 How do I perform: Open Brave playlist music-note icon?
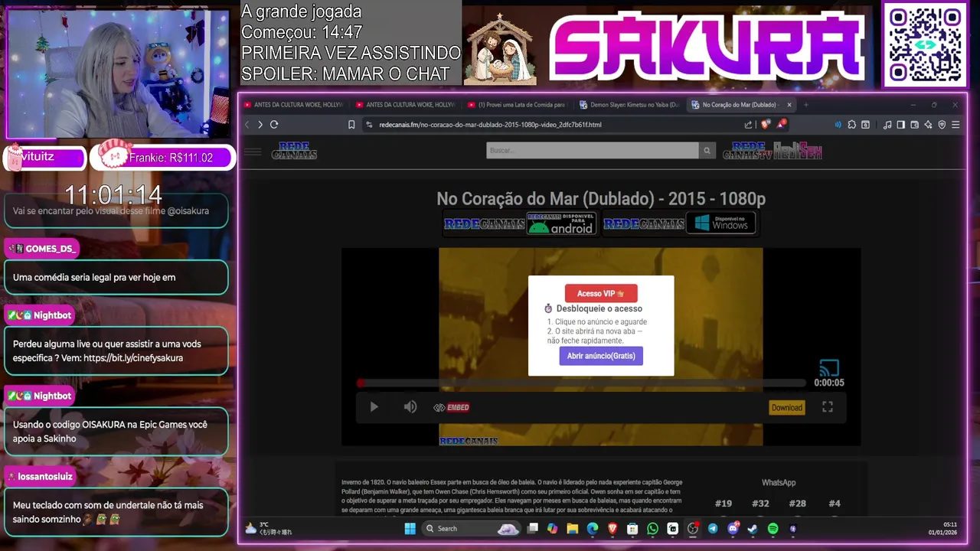887,125
